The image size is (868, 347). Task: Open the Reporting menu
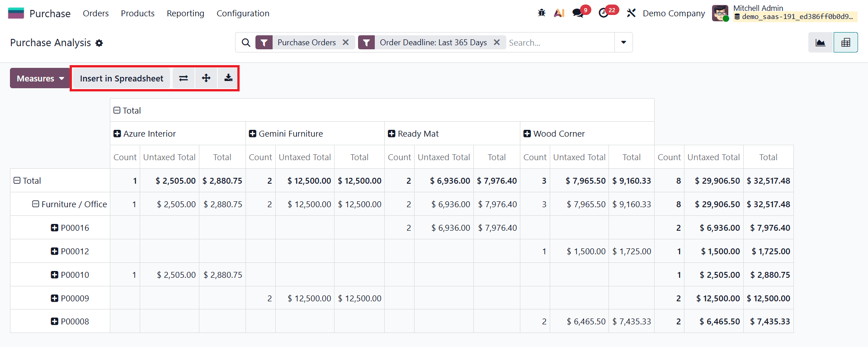185,13
